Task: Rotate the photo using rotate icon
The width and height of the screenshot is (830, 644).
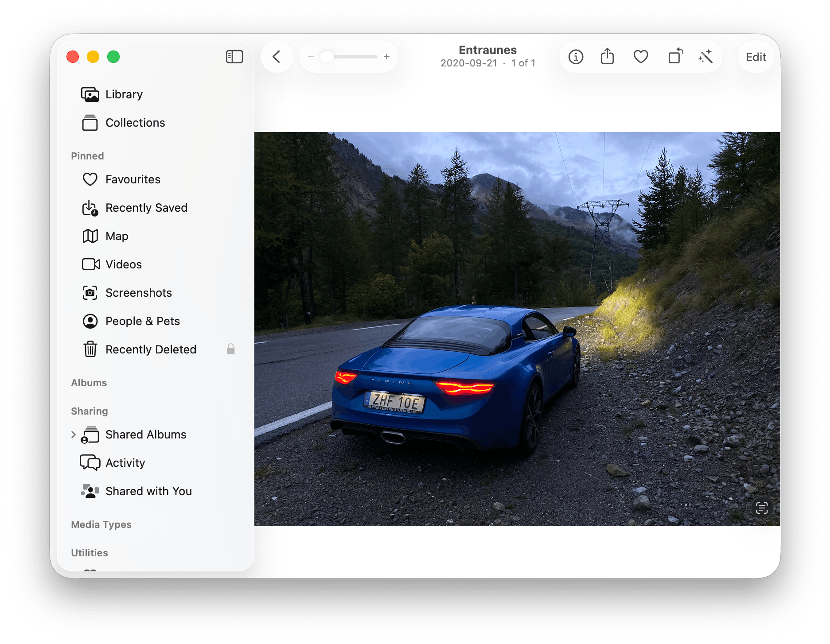Action: (675, 57)
